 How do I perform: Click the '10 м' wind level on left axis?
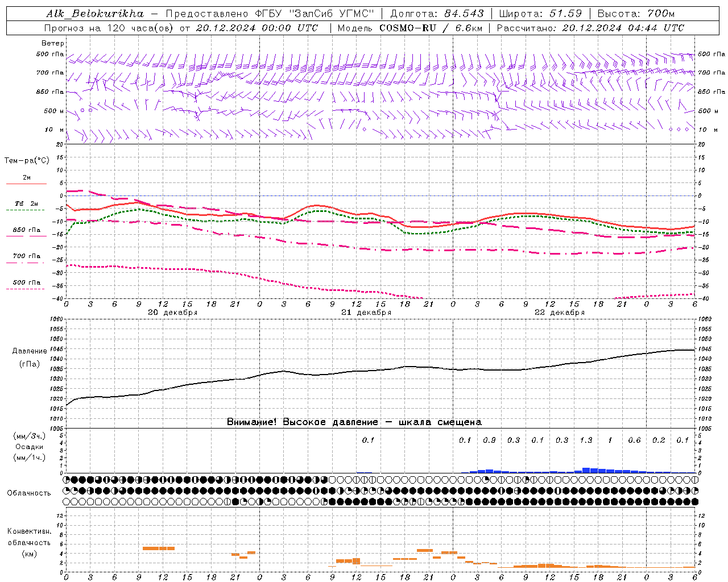pyautogui.click(x=54, y=130)
